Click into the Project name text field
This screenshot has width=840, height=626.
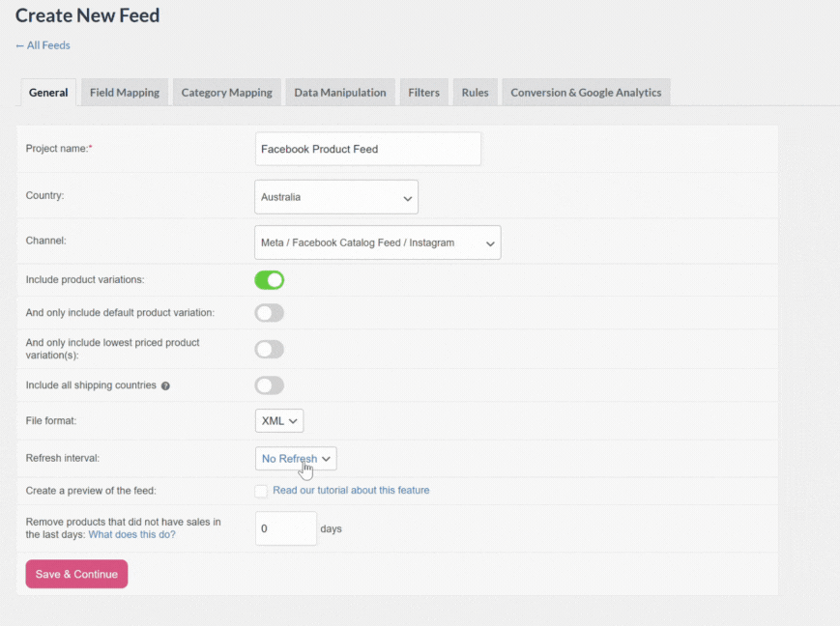367,150
